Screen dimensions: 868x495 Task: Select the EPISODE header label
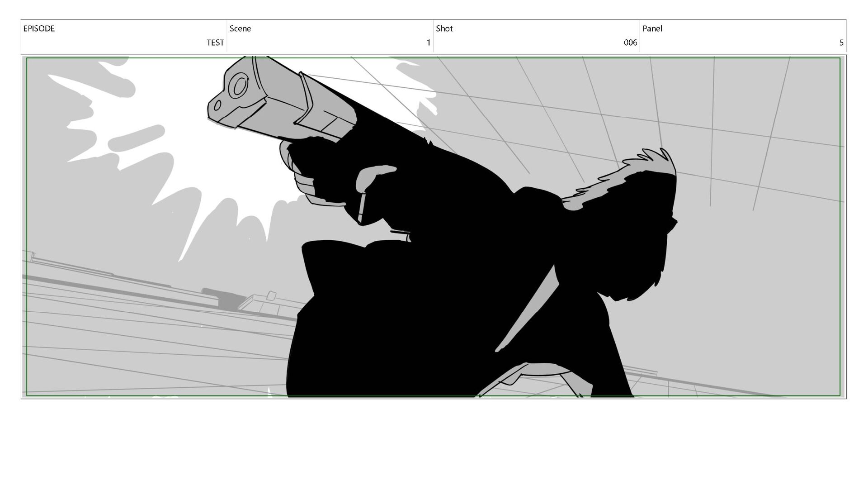(x=39, y=29)
